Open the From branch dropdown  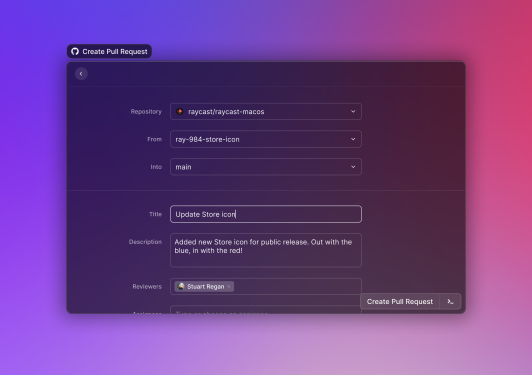[x=266, y=139]
